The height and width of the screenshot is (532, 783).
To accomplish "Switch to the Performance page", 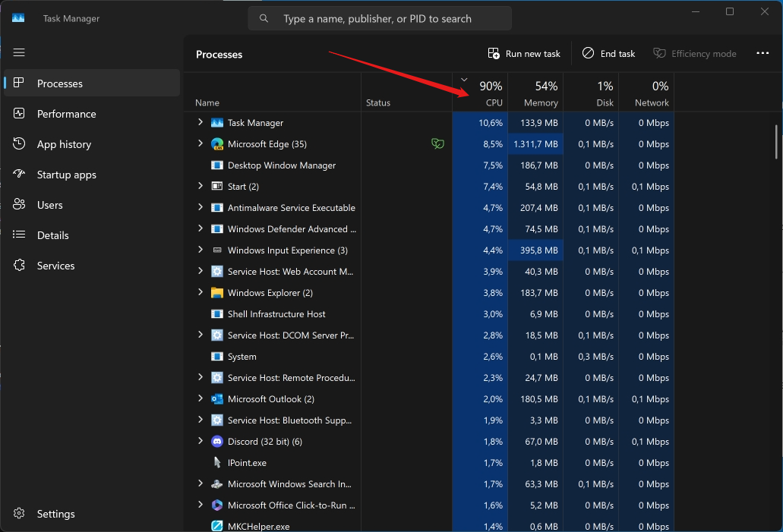I will (x=66, y=114).
